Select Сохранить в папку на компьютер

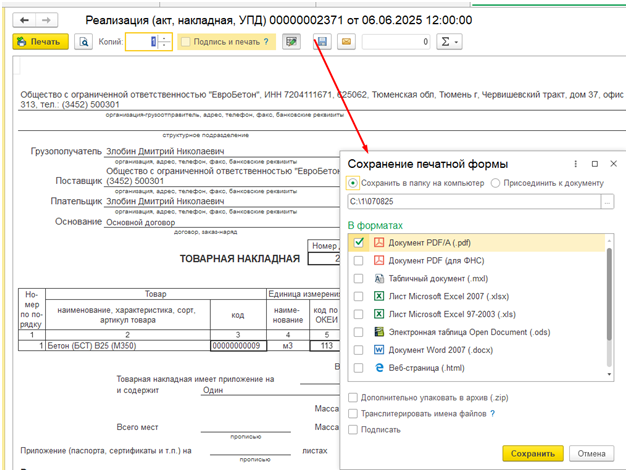coord(353,183)
